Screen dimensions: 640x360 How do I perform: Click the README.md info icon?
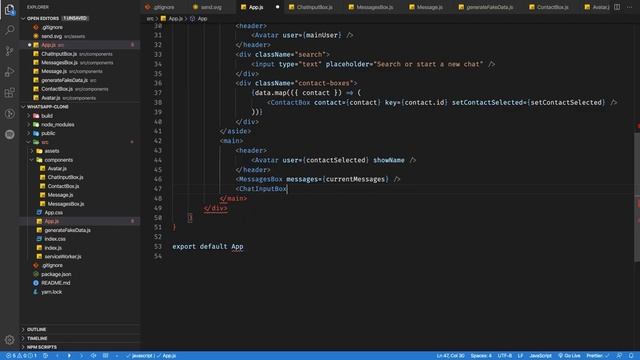tap(36, 283)
